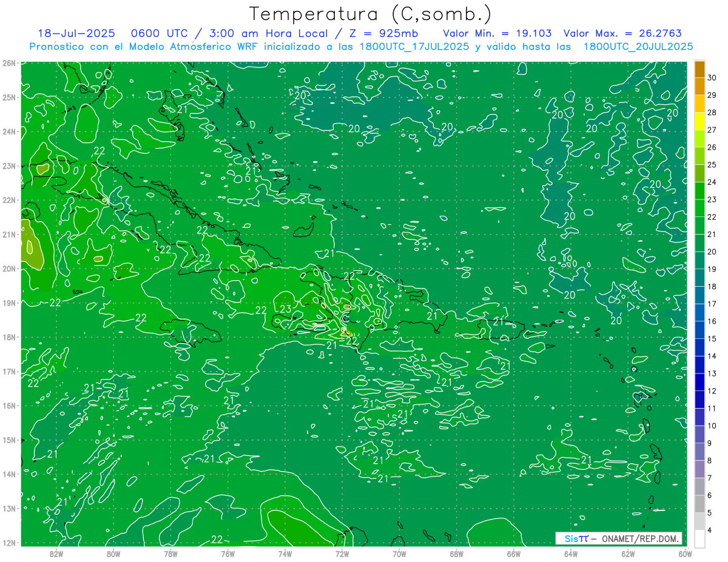Select the "18-Jul-2025" date text

76,33
